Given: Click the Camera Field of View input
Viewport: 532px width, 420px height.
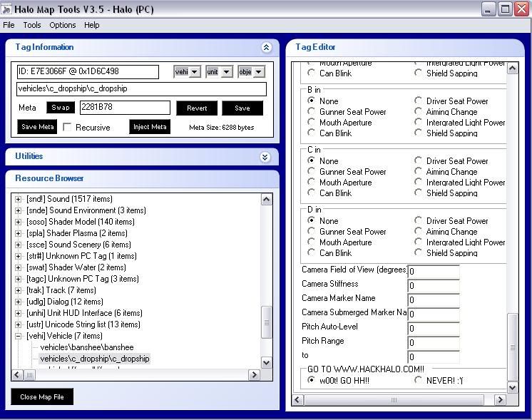Looking at the screenshot, I should 434,272.
